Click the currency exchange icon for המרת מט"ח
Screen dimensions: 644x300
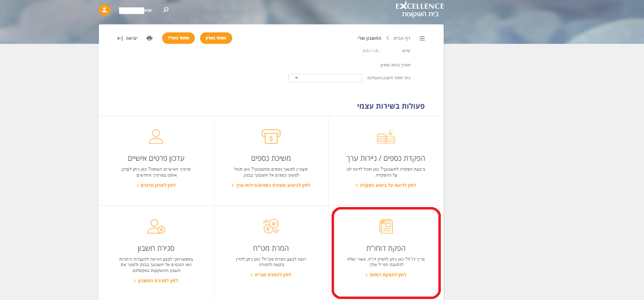pos(271,226)
